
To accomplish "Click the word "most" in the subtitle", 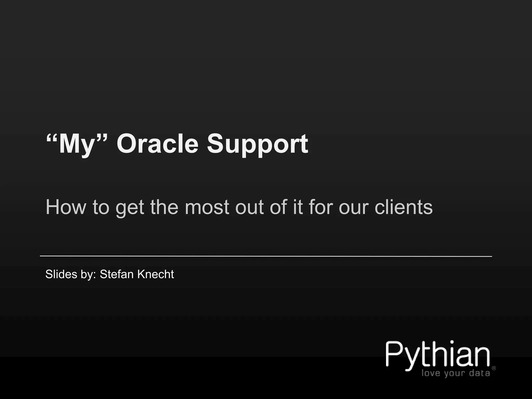I will [207, 208].
